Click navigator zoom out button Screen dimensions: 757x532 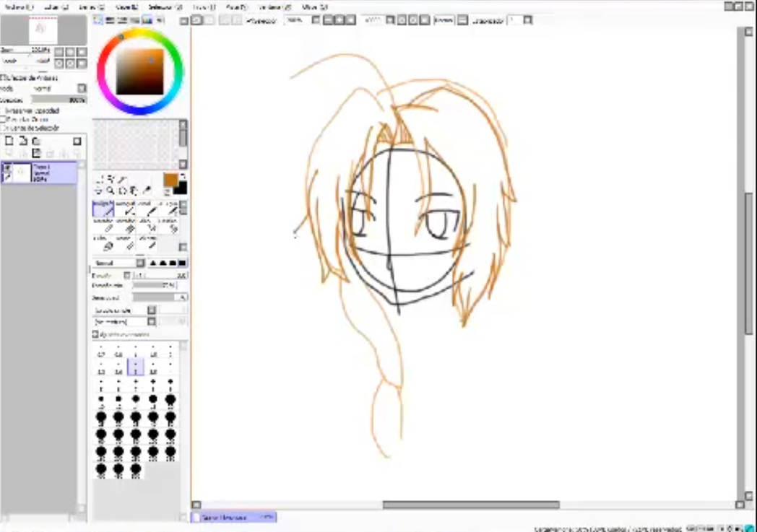click(59, 51)
